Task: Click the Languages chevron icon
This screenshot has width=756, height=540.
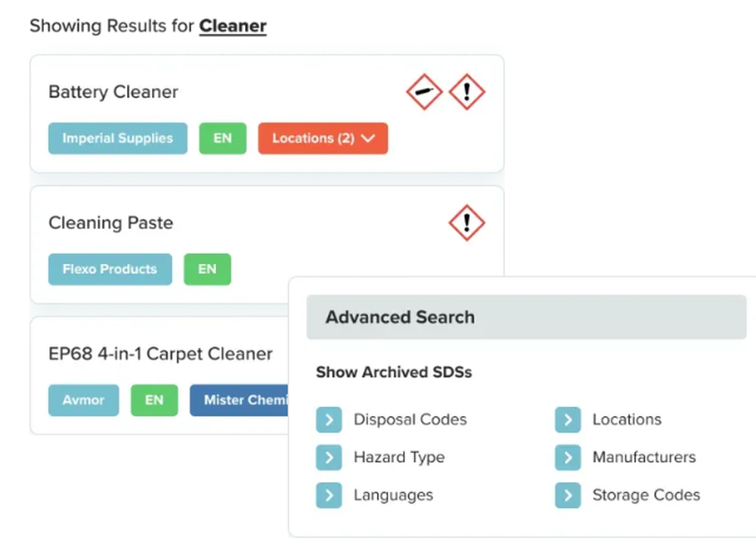Action: pos(329,495)
